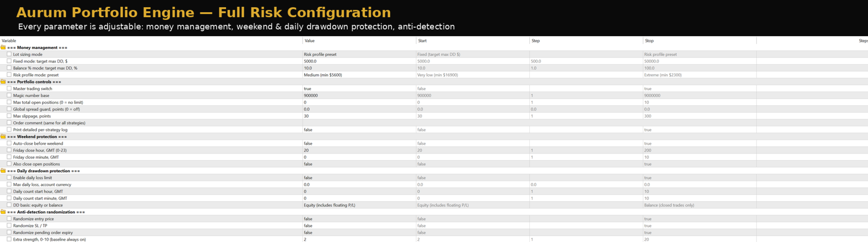Check the Auto-close before weekend checkbox
Image resolution: width=868 pixels, height=242 pixels.
pos(9,143)
